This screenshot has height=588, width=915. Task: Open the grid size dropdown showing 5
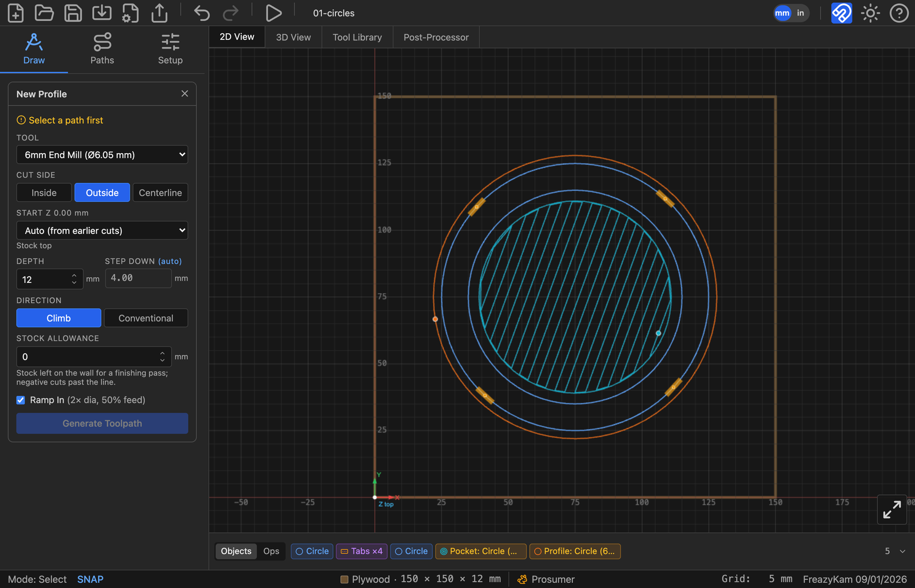(x=895, y=551)
